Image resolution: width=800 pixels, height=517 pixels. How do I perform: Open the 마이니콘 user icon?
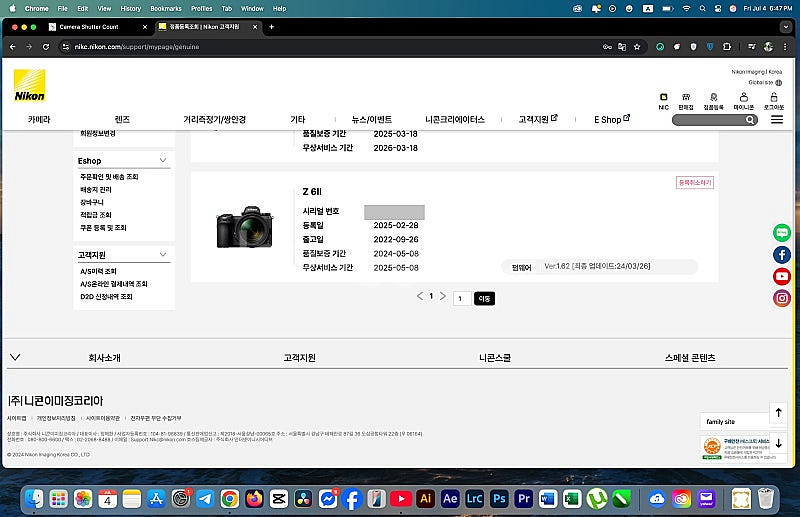tap(743, 101)
